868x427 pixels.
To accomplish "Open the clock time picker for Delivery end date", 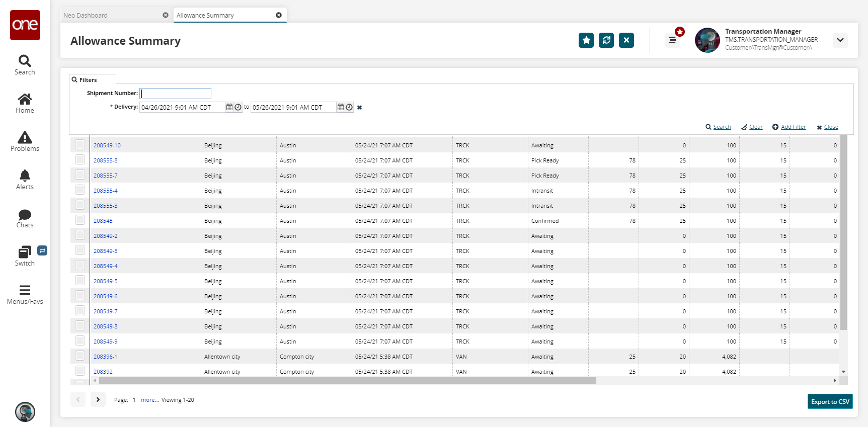I will pos(349,107).
